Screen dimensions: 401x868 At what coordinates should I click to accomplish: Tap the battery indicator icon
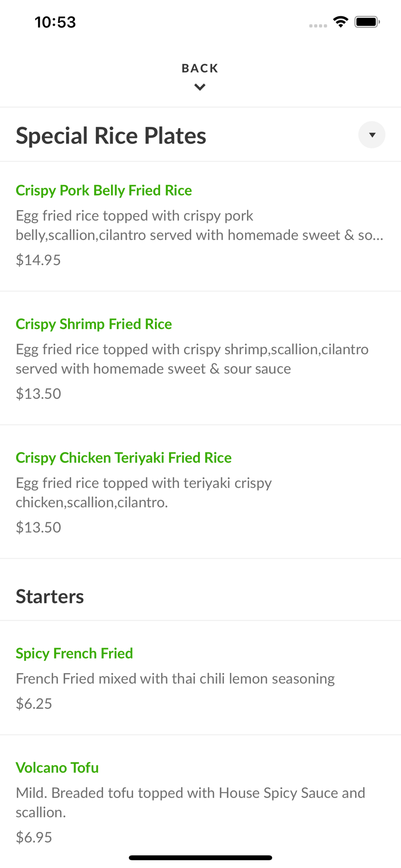click(367, 22)
